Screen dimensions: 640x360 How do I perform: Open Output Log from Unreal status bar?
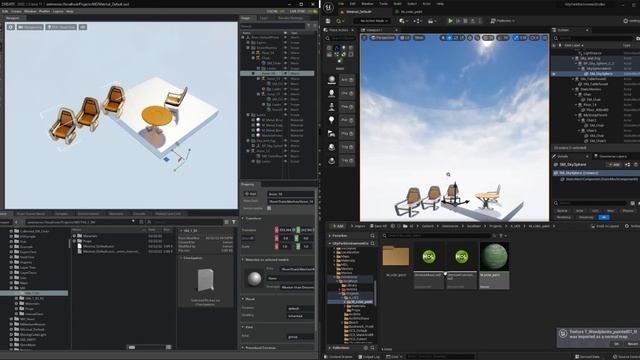368,357
